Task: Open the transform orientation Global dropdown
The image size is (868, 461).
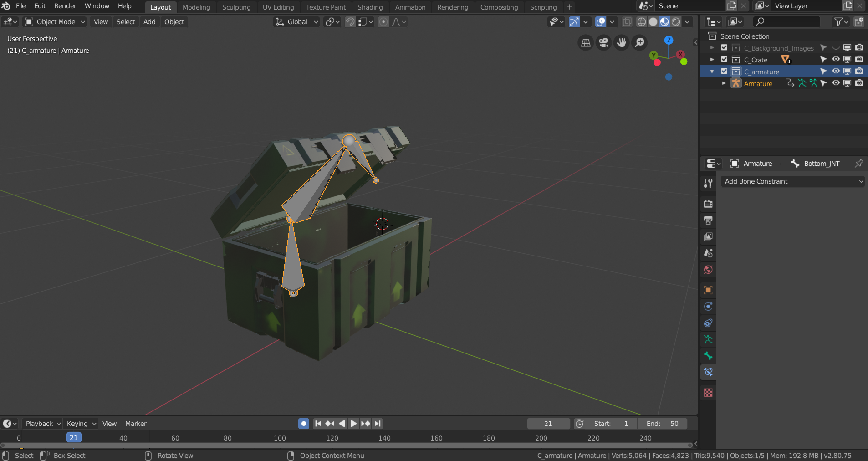Action: pyautogui.click(x=296, y=22)
